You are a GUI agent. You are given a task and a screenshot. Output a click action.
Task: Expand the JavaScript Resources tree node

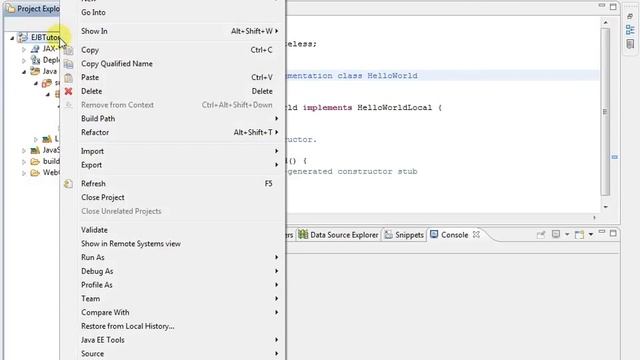[24, 151]
